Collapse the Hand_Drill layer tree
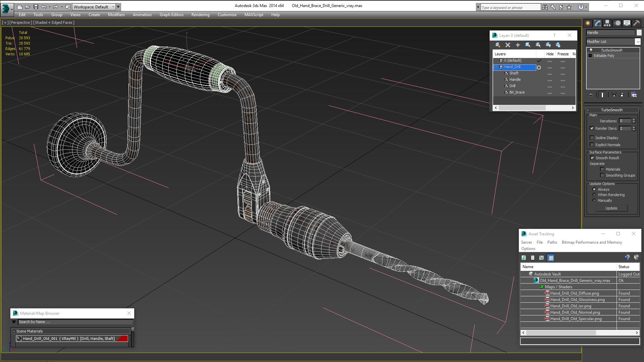 (496, 67)
